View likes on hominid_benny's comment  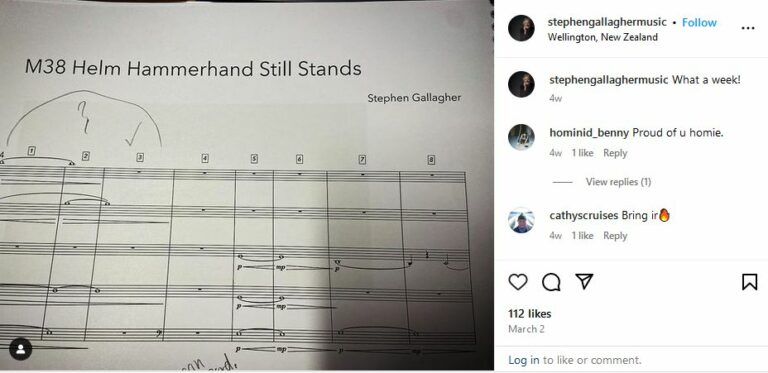pyautogui.click(x=582, y=153)
